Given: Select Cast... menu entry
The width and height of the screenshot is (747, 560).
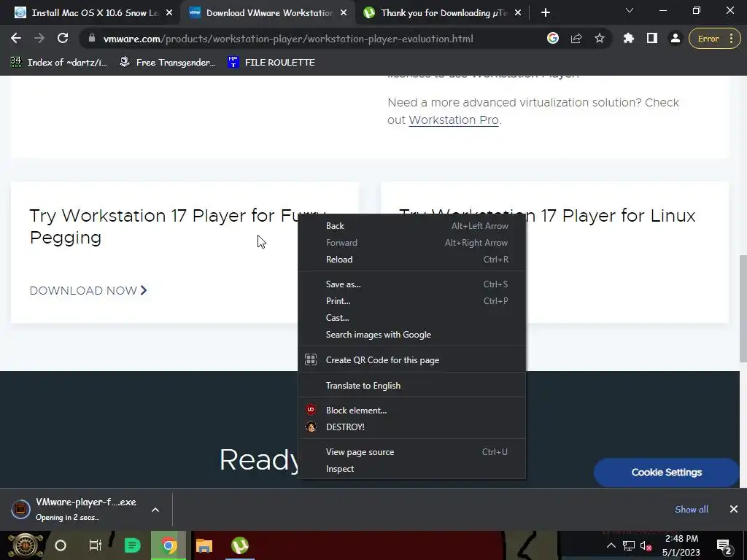Looking at the screenshot, I should (412, 318).
